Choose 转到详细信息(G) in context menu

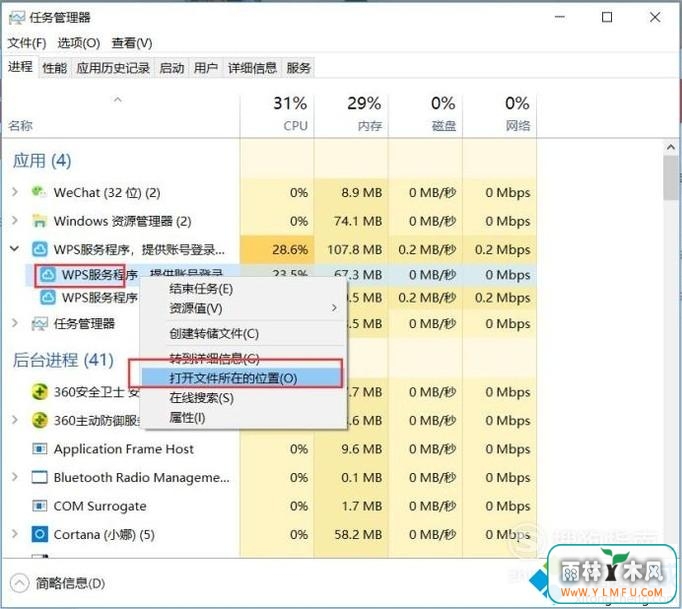[x=244, y=359]
